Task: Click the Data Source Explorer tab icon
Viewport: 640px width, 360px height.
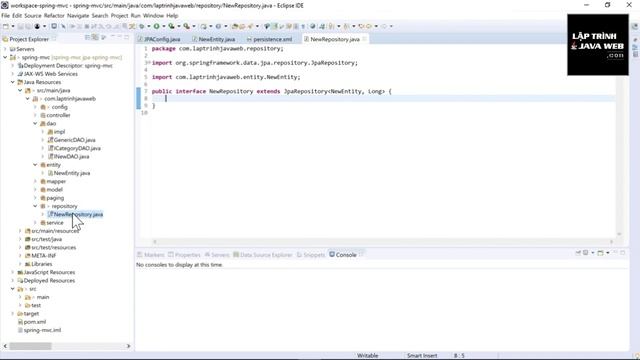Action: 236,255
